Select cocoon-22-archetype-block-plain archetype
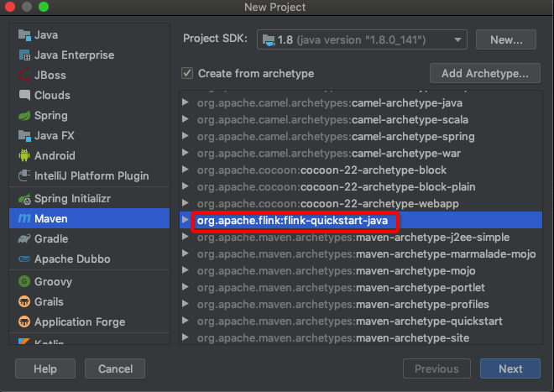The width and height of the screenshot is (554, 392). (x=361, y=186)
